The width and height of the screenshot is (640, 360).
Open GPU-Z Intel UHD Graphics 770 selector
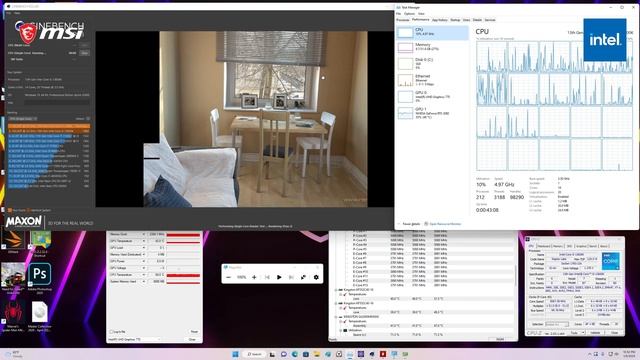pos(135,339)
